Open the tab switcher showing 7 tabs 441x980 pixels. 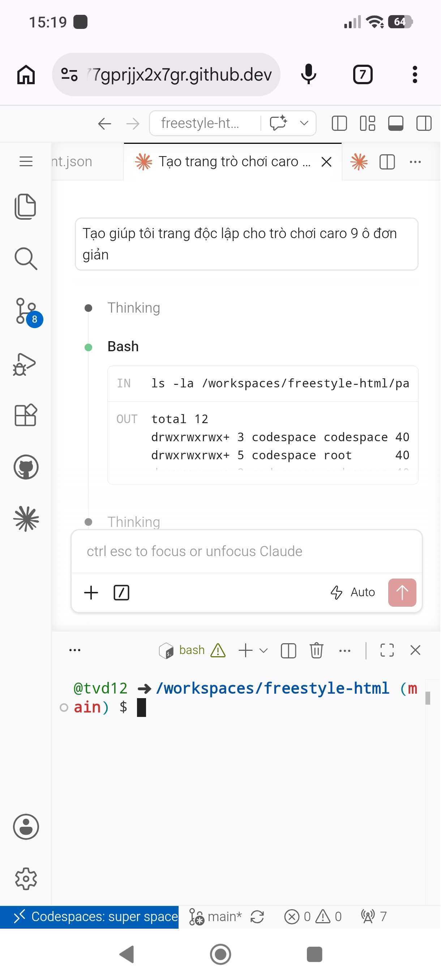(x=363, y=74)
